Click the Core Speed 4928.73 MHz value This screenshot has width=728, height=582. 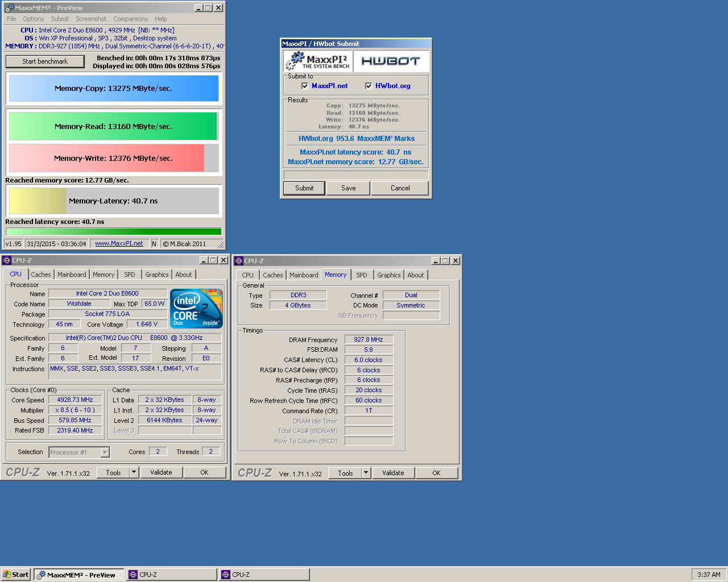click(75, 400)
